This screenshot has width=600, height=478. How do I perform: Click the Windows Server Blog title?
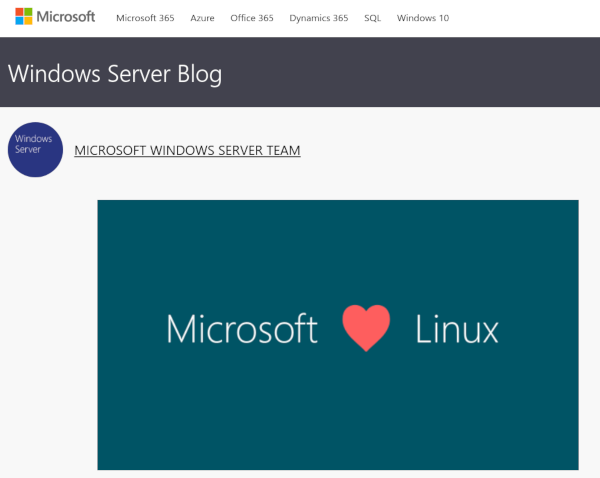coord(115,74)
